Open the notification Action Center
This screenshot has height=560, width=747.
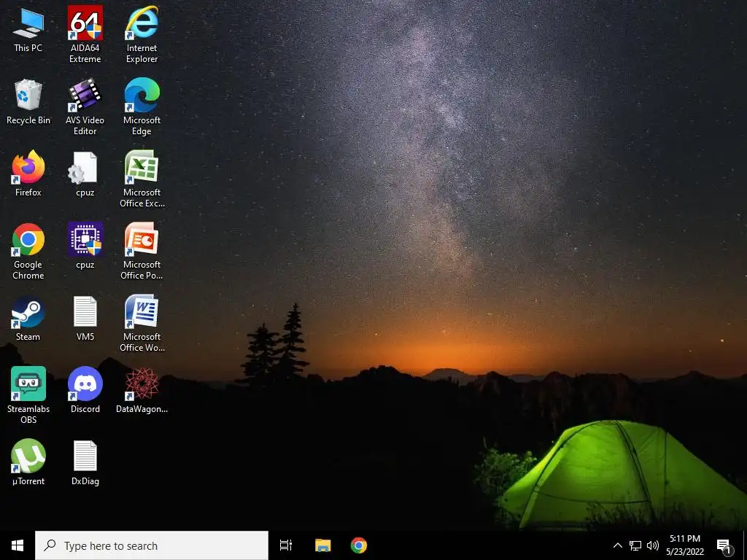(x=724, y=546)
